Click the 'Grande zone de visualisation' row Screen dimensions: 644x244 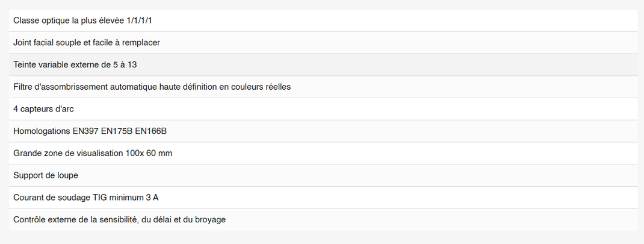tap(323, 154)
